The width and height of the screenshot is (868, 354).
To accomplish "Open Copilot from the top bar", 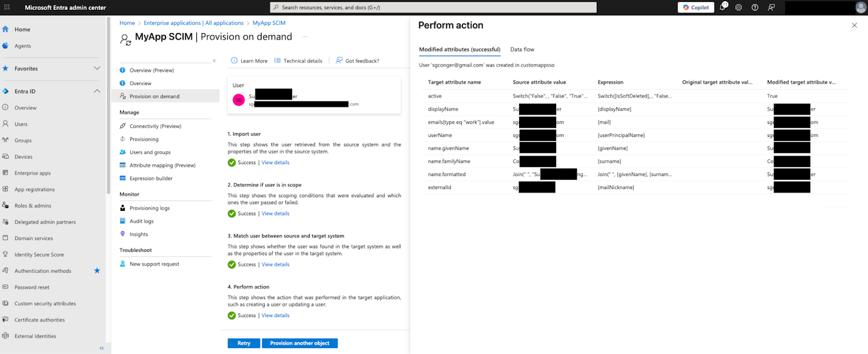I will click(695, 8).
